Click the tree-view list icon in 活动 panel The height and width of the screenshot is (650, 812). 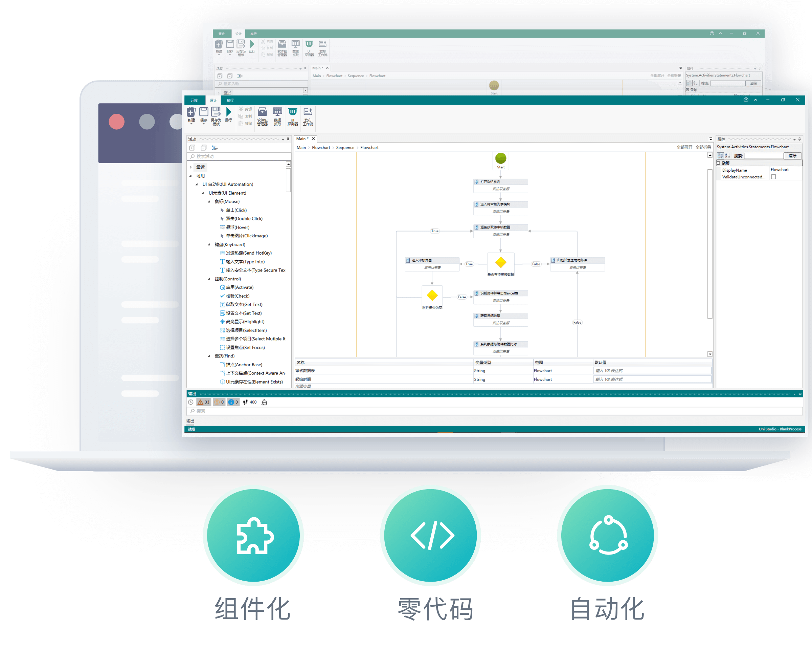pyautogui.click(x=215, y=148)
